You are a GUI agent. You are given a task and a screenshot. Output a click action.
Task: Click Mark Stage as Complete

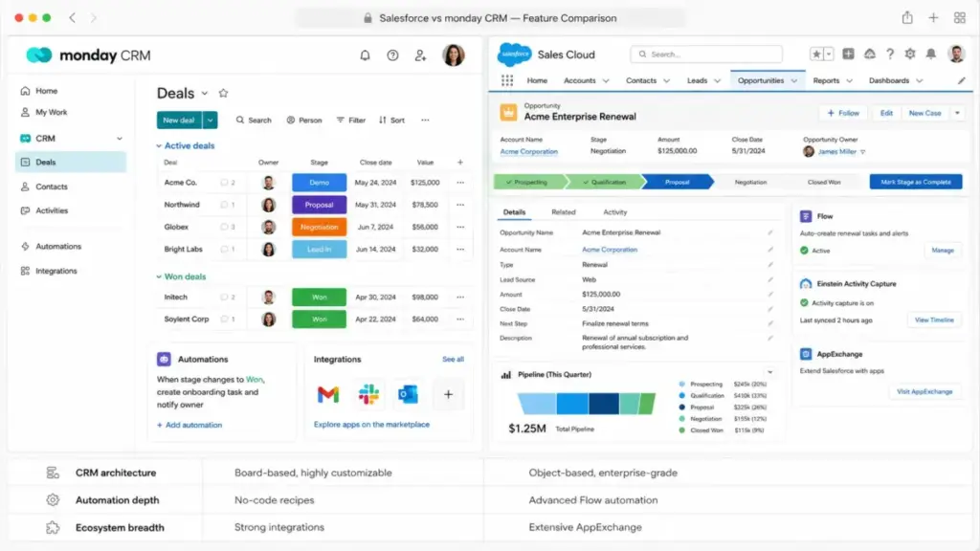916,182
